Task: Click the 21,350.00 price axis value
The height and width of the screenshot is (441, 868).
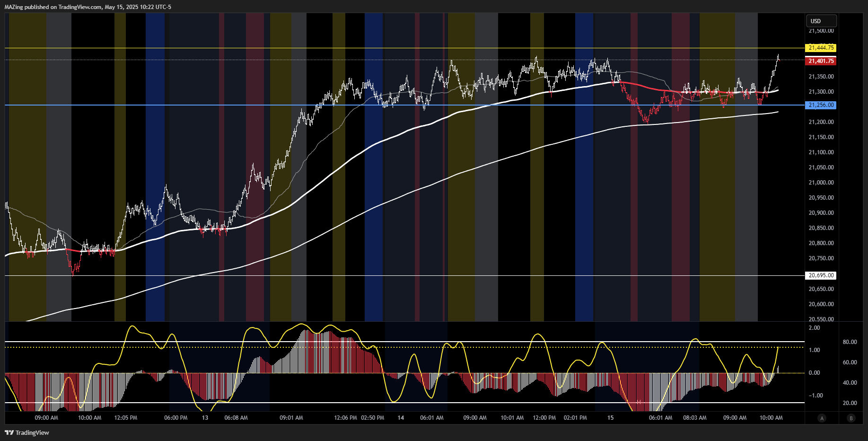Action: tap(821, 77)
